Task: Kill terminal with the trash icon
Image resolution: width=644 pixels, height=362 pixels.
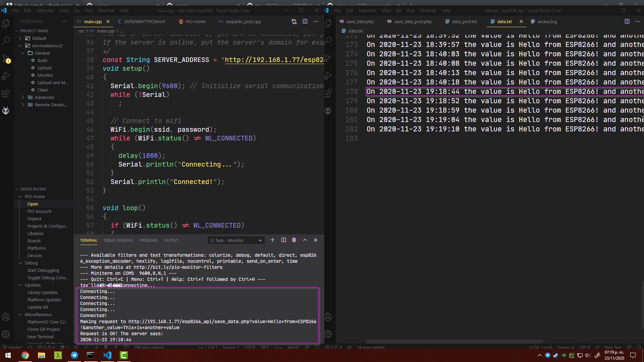Action: (x=294, y=240)
